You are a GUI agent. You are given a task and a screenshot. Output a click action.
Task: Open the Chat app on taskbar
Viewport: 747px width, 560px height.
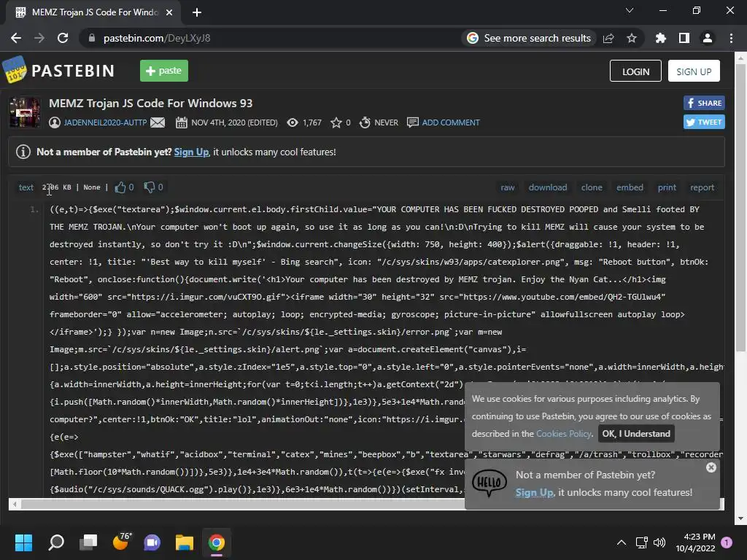pos(152,542)
